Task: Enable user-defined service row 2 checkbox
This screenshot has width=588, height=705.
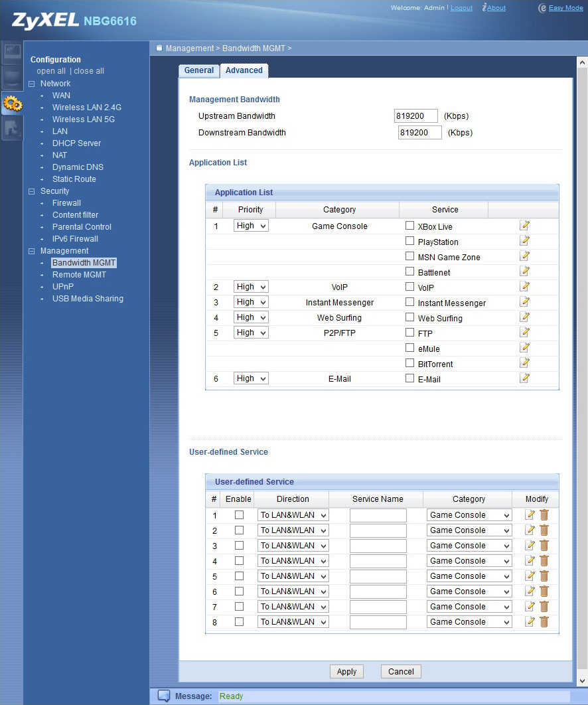Action: click(x=239, y=530)
